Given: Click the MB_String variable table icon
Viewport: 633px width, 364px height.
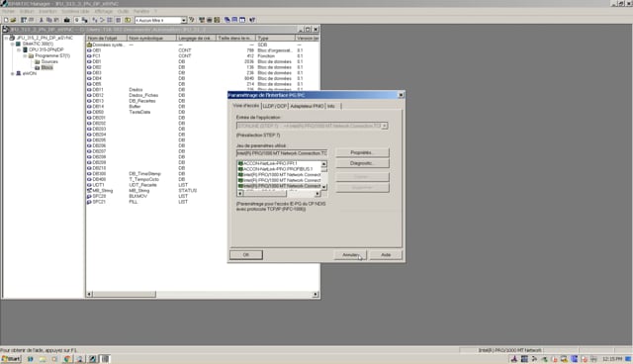Looking at the screenshot, I should click(89, 191).
